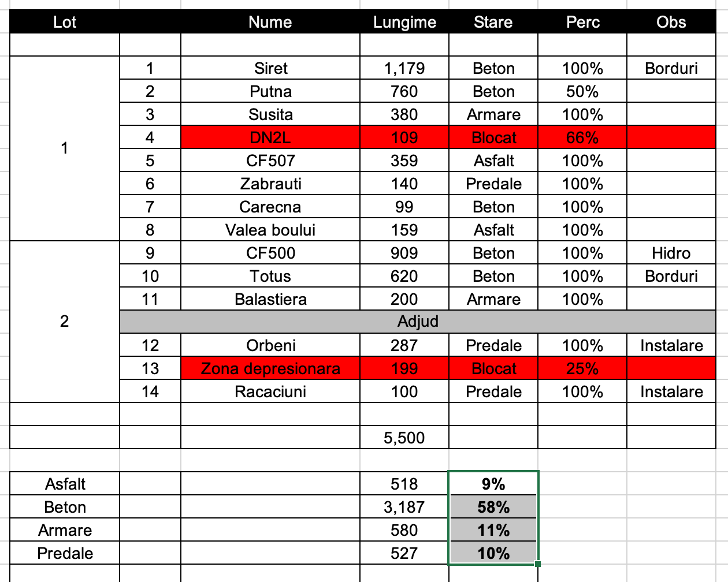Click the 3,187 Beton total cell

click(x=404, y=507)
